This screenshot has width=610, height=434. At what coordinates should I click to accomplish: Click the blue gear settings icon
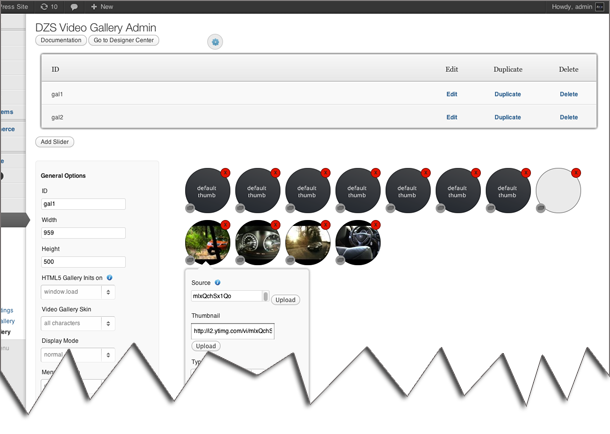coord(215,42)
